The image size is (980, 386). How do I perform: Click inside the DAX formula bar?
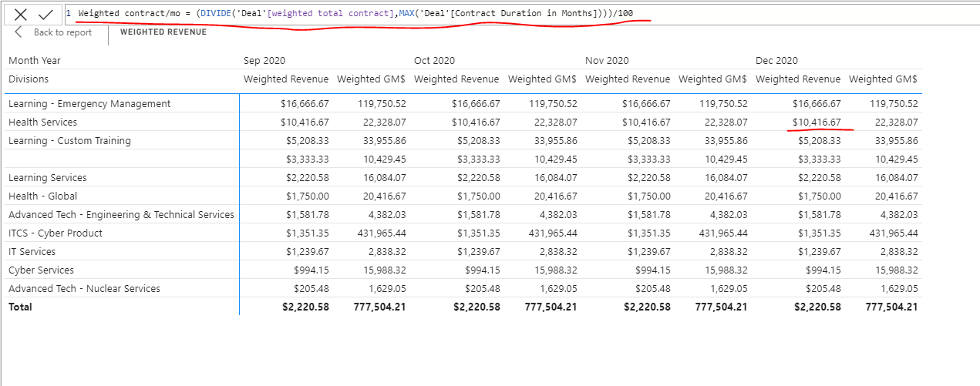pyautogui.click(x=520, y=13)
